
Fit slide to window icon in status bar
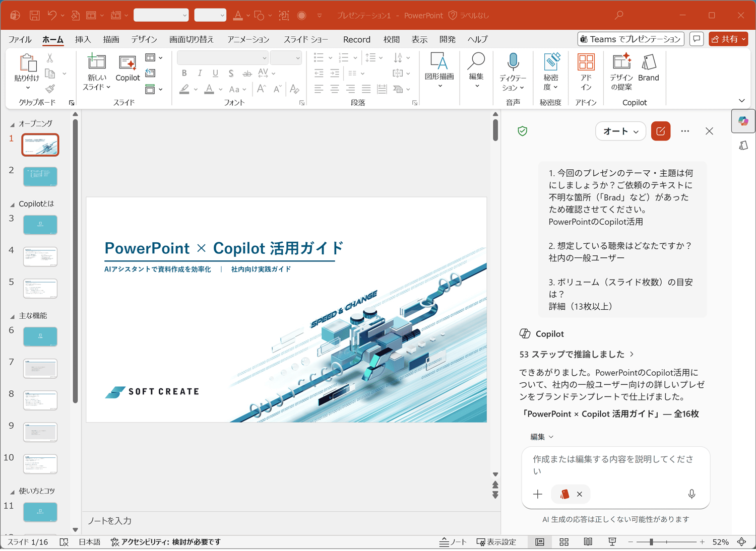741,542
